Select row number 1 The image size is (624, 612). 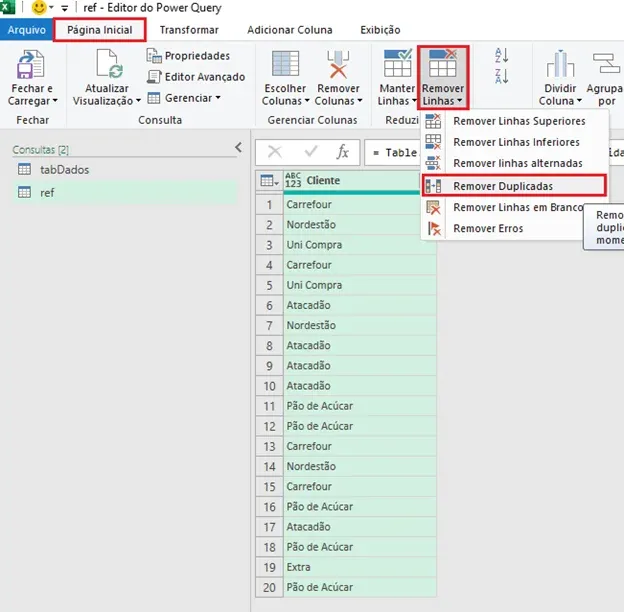click(x=269, y=205)
